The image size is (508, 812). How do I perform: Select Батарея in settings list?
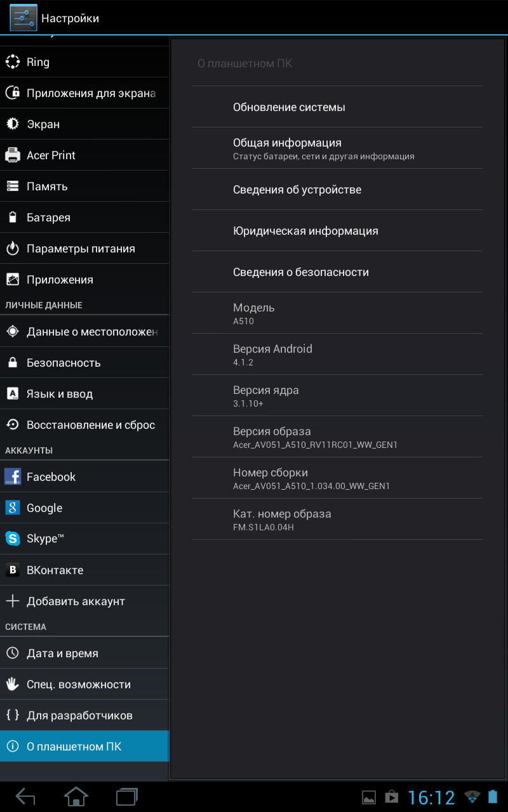84,218
